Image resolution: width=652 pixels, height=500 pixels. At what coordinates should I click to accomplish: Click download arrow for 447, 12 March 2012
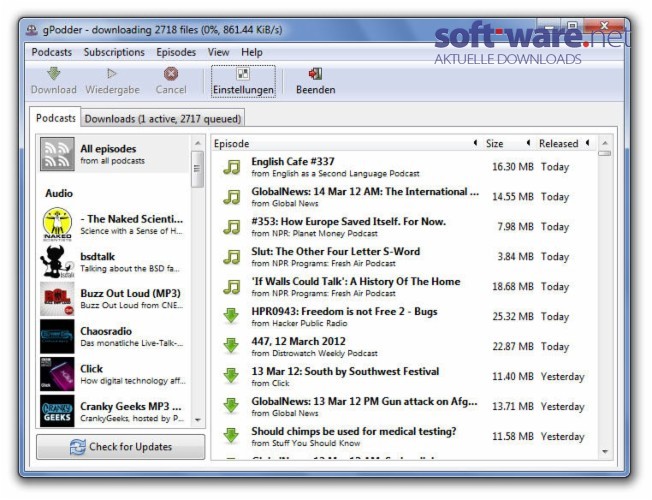[x=231, y=347]
